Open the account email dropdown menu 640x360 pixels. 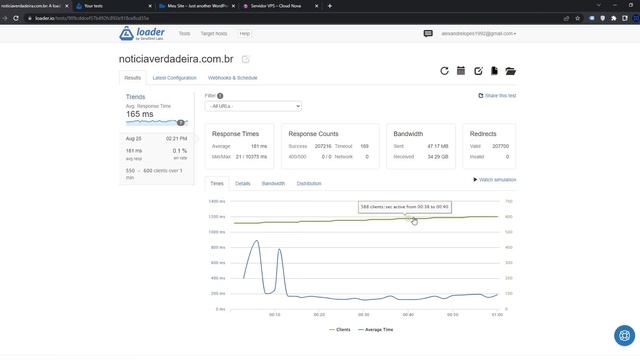point(478,33)
